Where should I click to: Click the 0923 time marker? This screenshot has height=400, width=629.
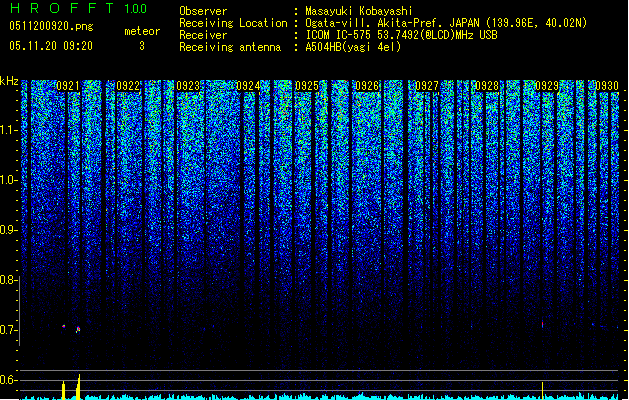(188, 86)
